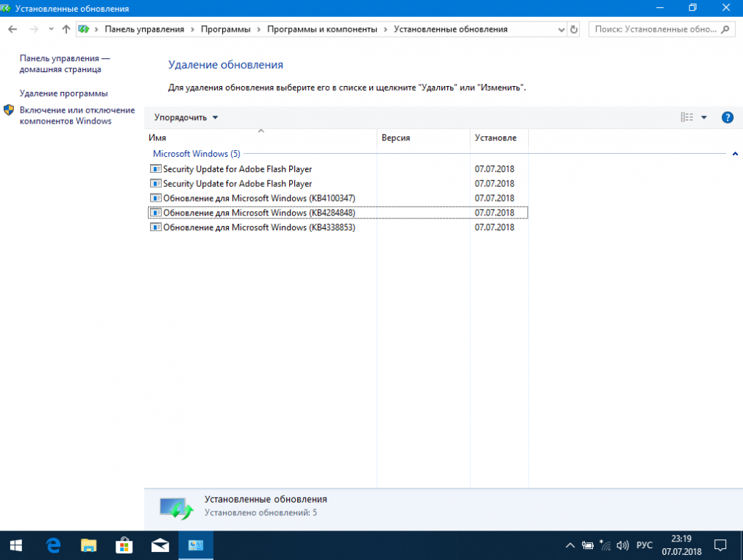Restore down the window

pyautogui.click(x=693, y=8)
